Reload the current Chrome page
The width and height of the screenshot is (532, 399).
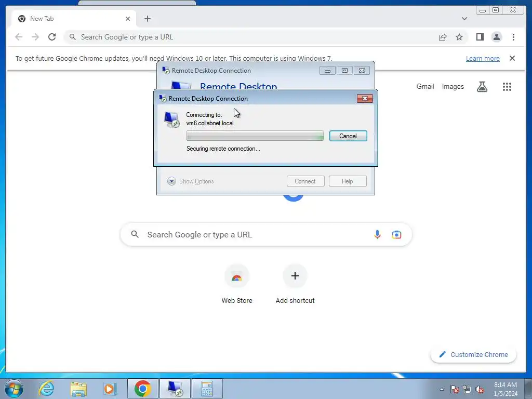click(x=52, y=37)
